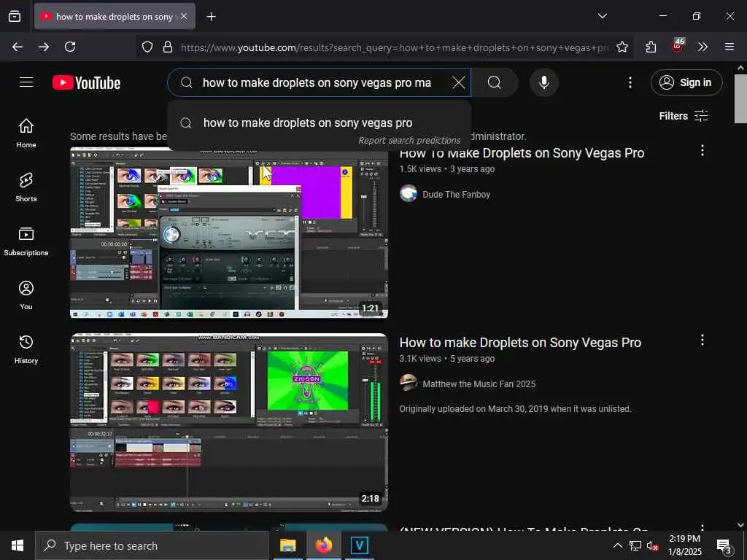747x560 pixels.
Task: Open Firefox extensions puzzle icon
Action: 651,47
